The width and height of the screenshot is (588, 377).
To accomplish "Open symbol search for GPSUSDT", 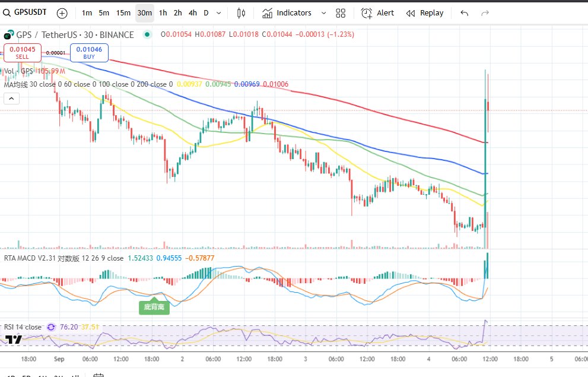I will 25,12.
